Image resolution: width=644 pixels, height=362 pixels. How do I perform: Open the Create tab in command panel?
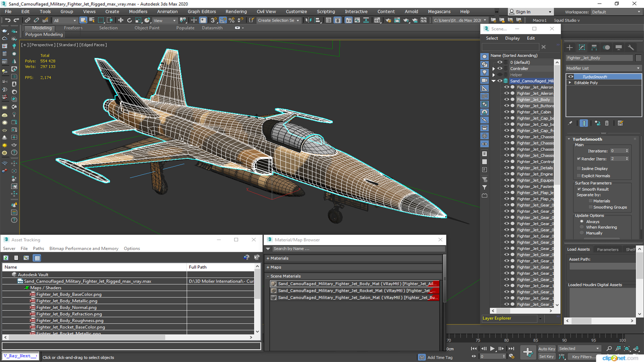[x=570, y=48]
